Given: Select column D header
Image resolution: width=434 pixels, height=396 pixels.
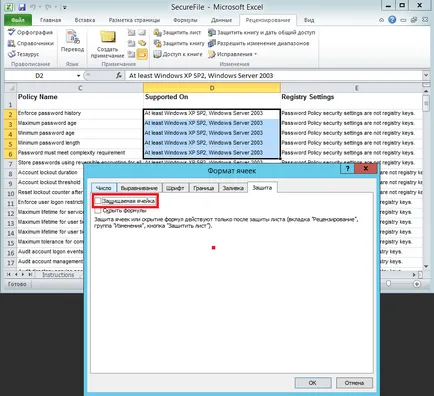Looking at the screenshot, I should pyautogui.click(x=212, y=88).
